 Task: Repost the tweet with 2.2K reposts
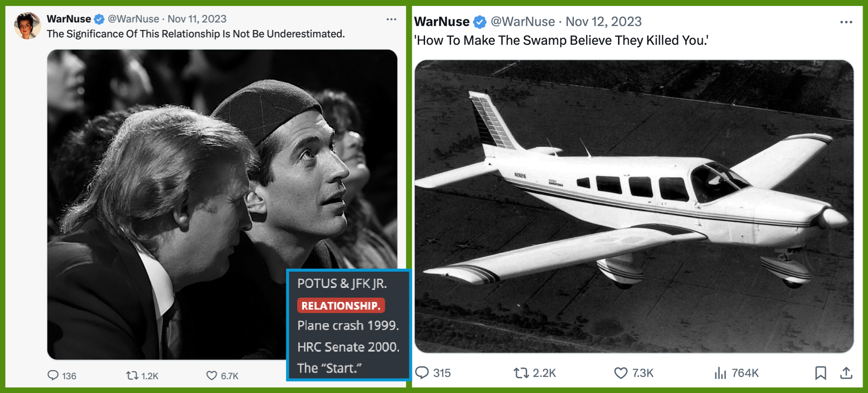(x=521, y=373)
